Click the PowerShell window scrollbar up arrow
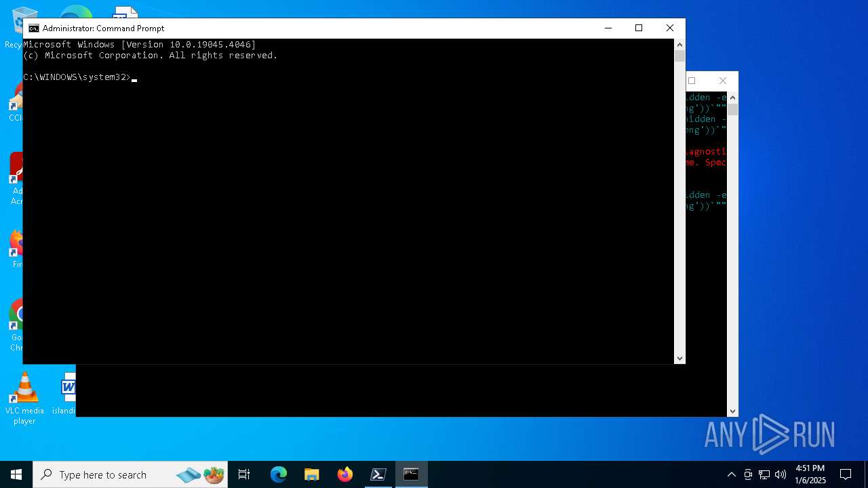This screenshot has width=868, height=488. [x=732, y=98]
